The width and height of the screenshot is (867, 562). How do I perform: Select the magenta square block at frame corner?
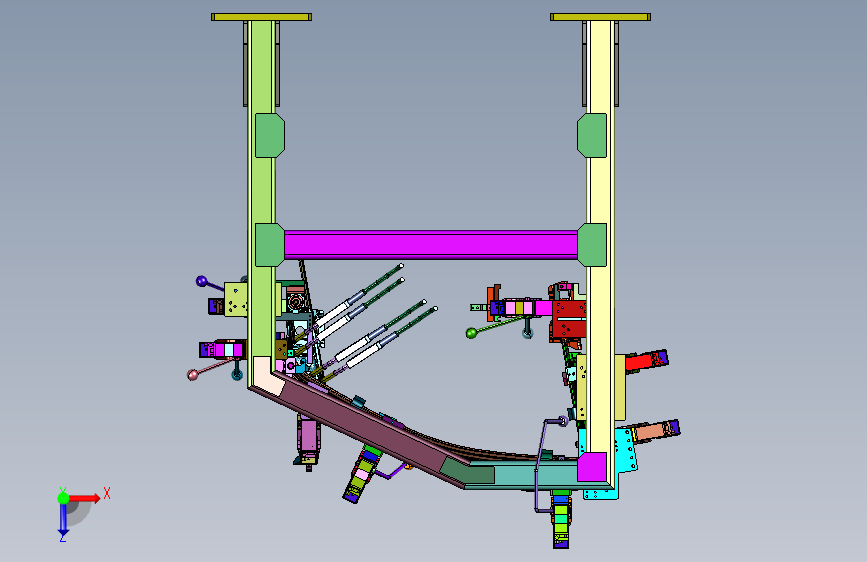coord(592,467)
